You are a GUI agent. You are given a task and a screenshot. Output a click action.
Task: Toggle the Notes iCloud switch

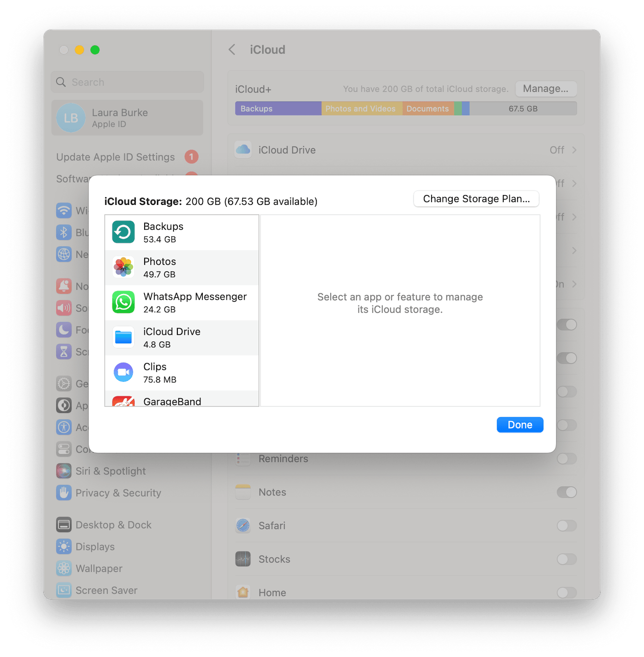click(x=567, y=492)
